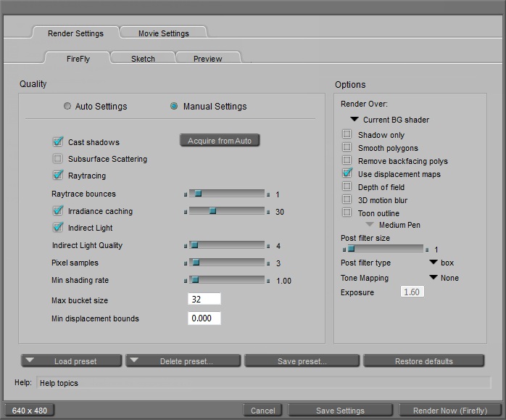Image resolution: width=506 pixels, height=420 pixels.
Task: Enable Depth of field option
Action: pos(347,187)
